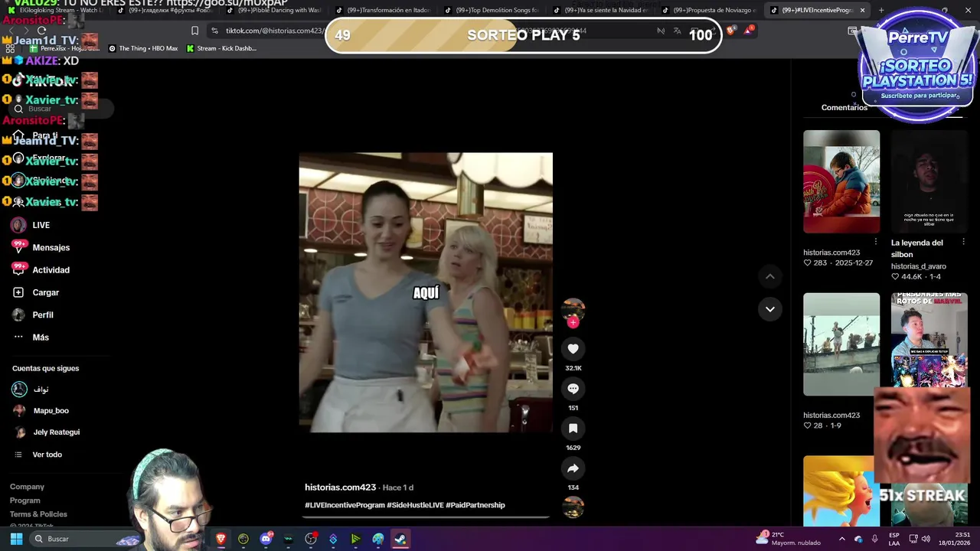Play or pause the main video
This screenshot has height=551, width=980.
pyautogui.click(x=426, y=292)
